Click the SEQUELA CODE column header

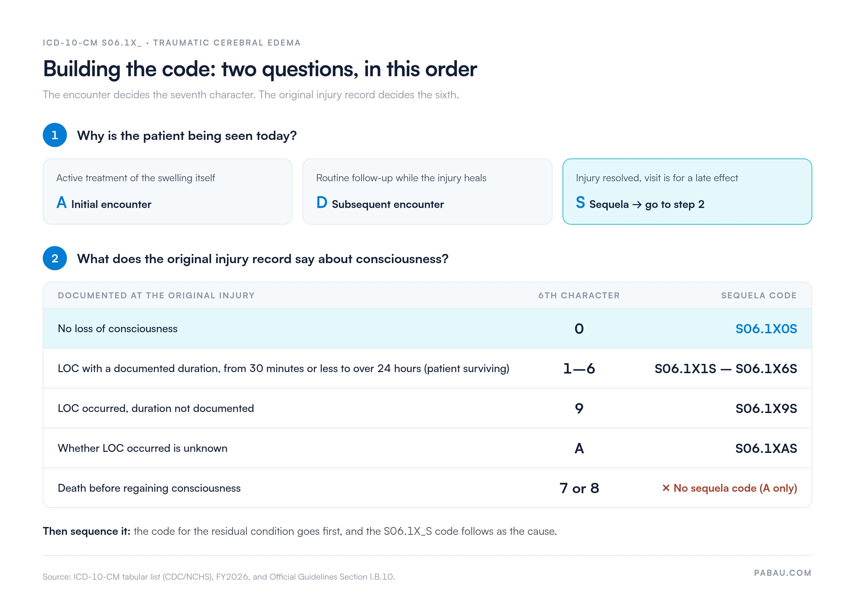click(759, 296)
